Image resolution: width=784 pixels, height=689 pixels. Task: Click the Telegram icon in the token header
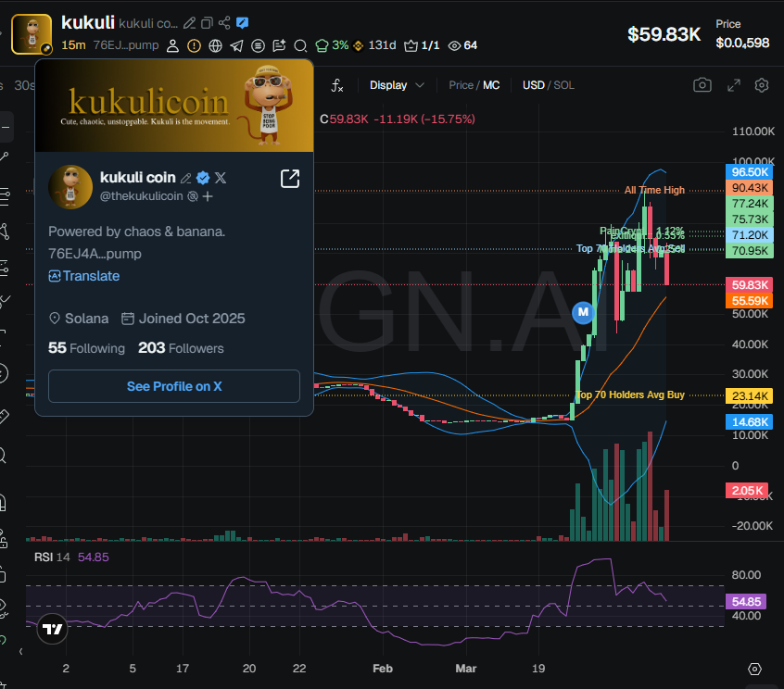(x=236, y=45)
